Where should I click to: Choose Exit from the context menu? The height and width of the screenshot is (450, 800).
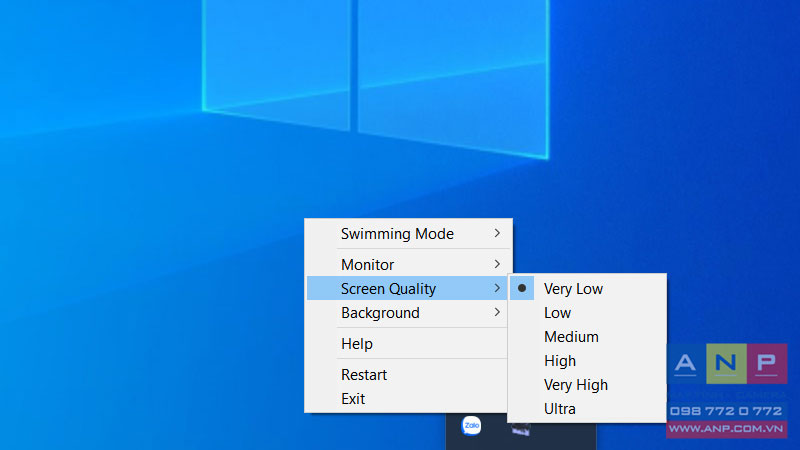tap(408, 399)
